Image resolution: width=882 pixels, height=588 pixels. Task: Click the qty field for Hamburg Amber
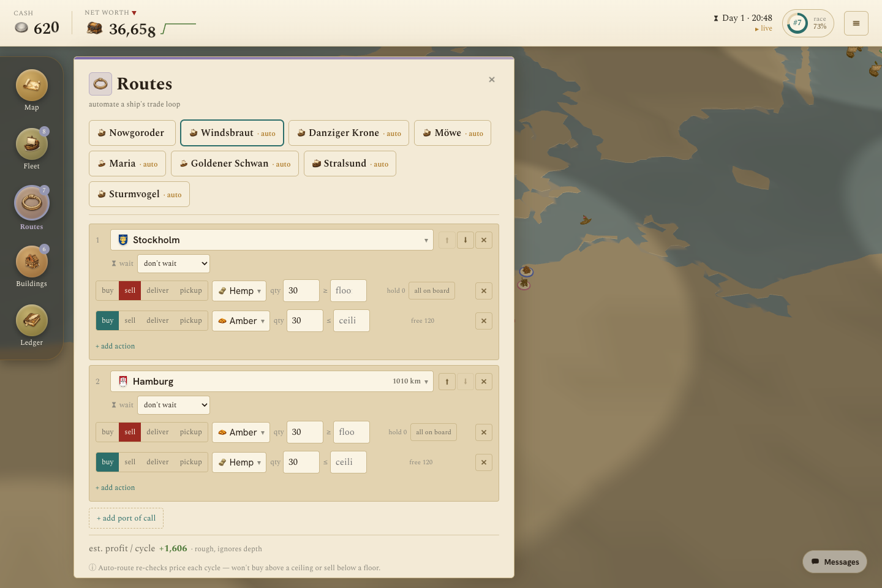click(x=304, y=432)
